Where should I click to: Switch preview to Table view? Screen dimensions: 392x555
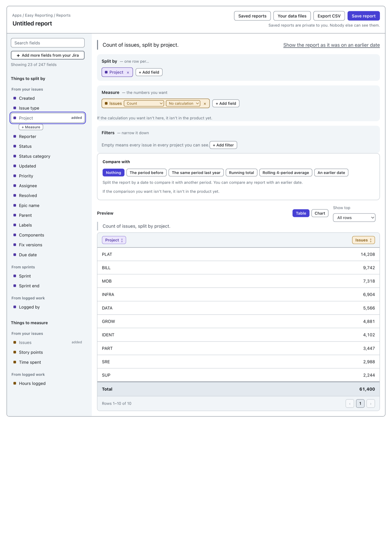coord(301,213)
